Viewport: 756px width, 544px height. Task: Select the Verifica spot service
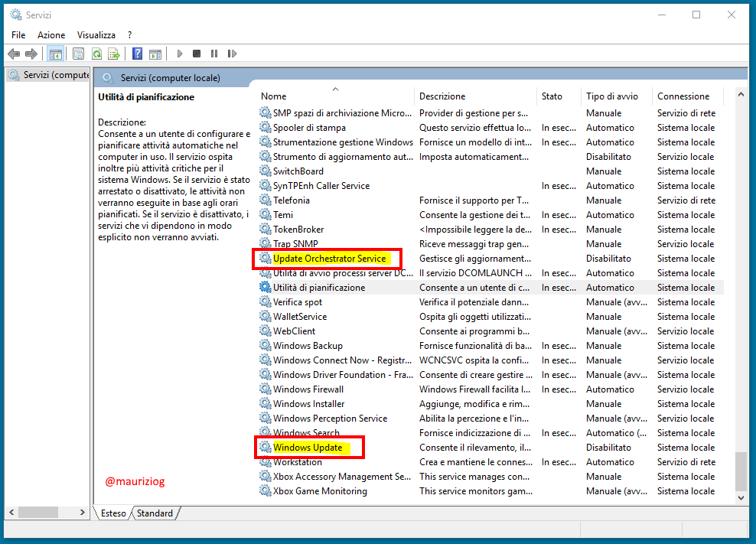point(490,302)
